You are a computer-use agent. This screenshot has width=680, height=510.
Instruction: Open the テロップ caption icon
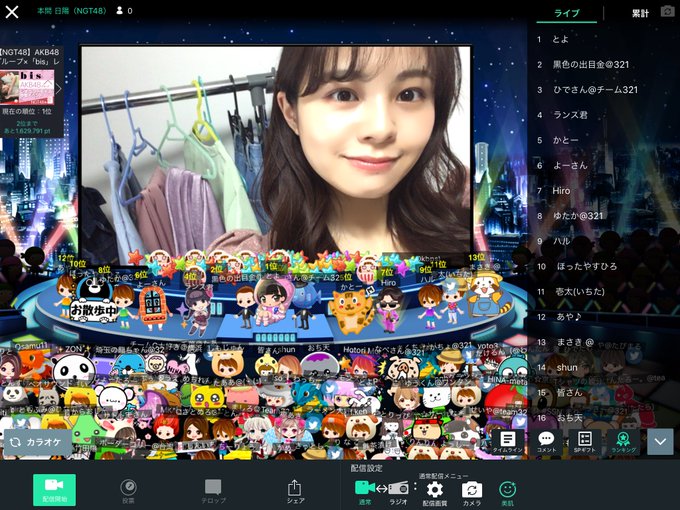[x=213, y=491]
